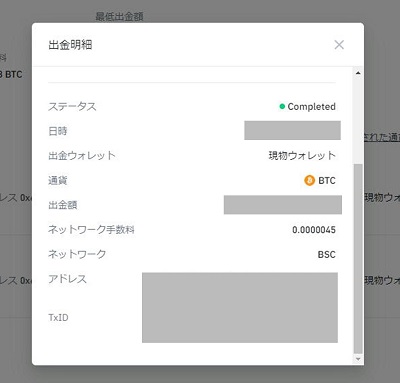
Task: Click the scrollbar down arrow
Action: coord(358,359)
